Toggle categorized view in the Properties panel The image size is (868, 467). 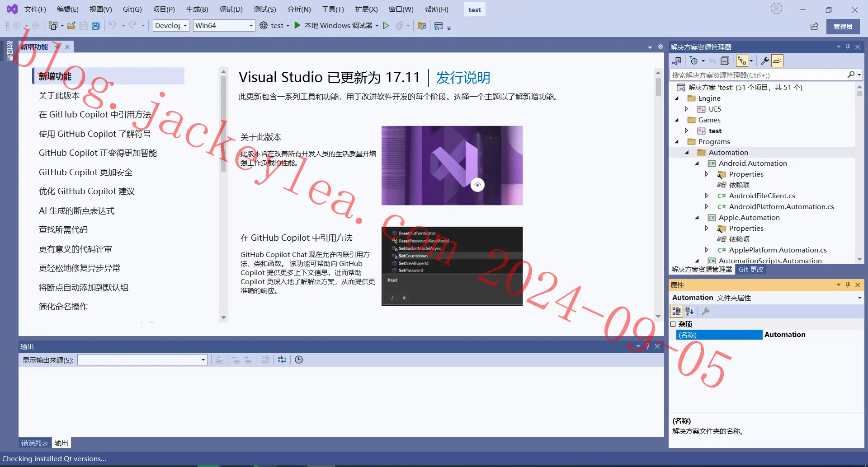click(x=676, y=311)
